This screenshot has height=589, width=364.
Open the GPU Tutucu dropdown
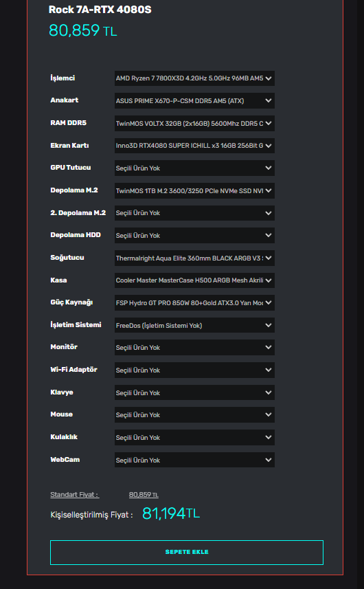(x=194, y=168)
